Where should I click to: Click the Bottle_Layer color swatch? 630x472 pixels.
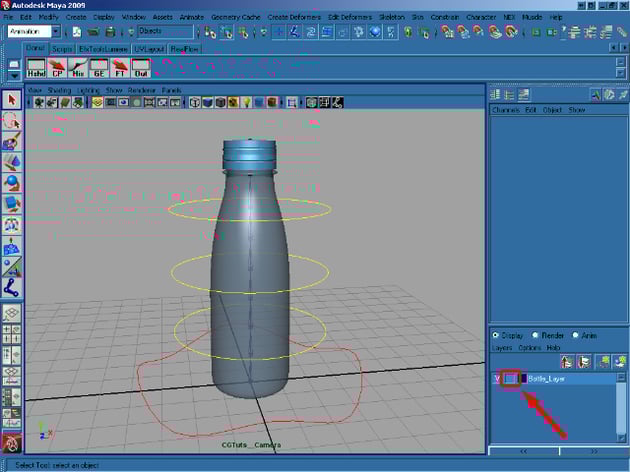tap(524, 379)
